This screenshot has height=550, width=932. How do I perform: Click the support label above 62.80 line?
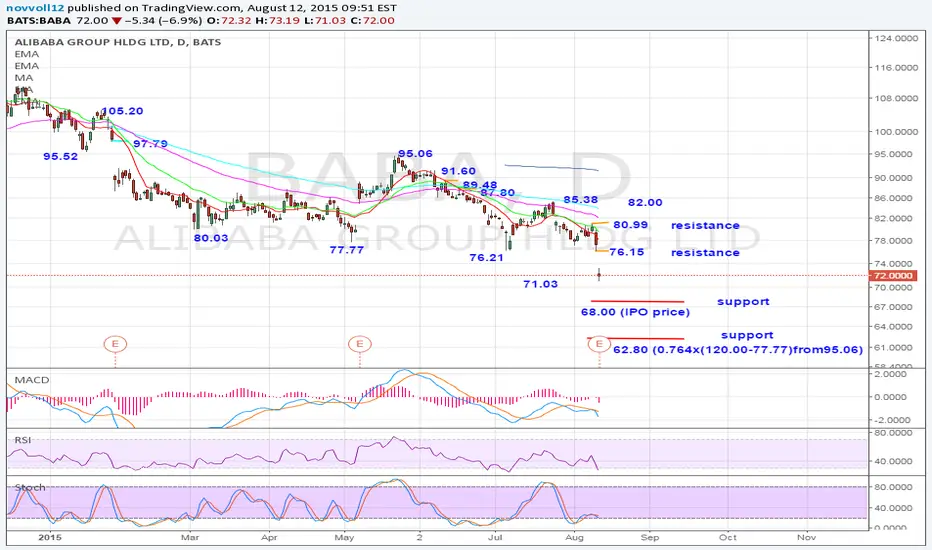click(x=747, y=335)
